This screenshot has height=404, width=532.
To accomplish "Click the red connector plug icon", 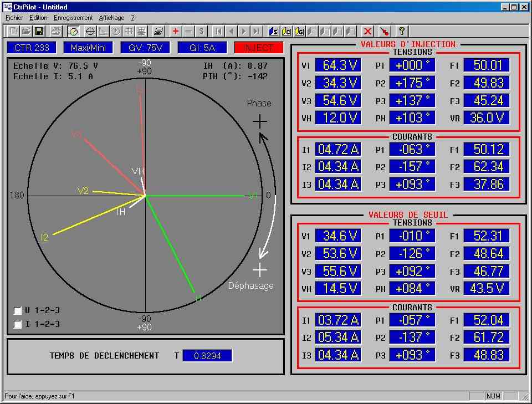I will tap(385, 32).
